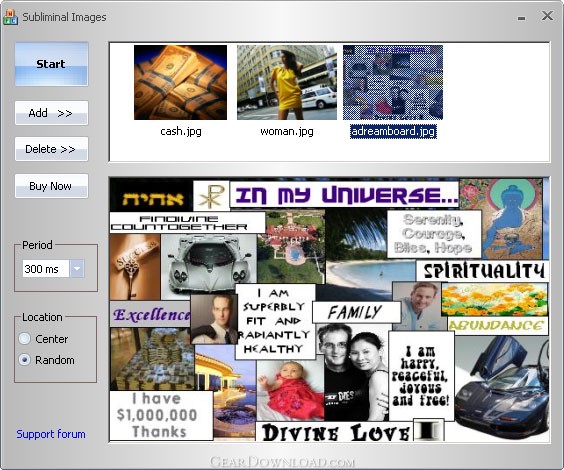564x470 pixels.
Task: Open the Support forum link
Action: [51, 434]
